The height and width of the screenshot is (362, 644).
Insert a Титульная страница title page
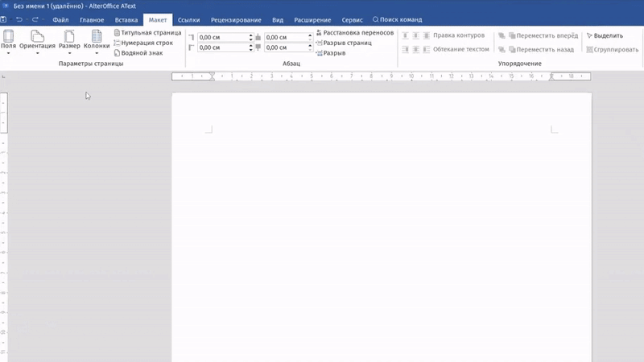(x=147, y=32)
